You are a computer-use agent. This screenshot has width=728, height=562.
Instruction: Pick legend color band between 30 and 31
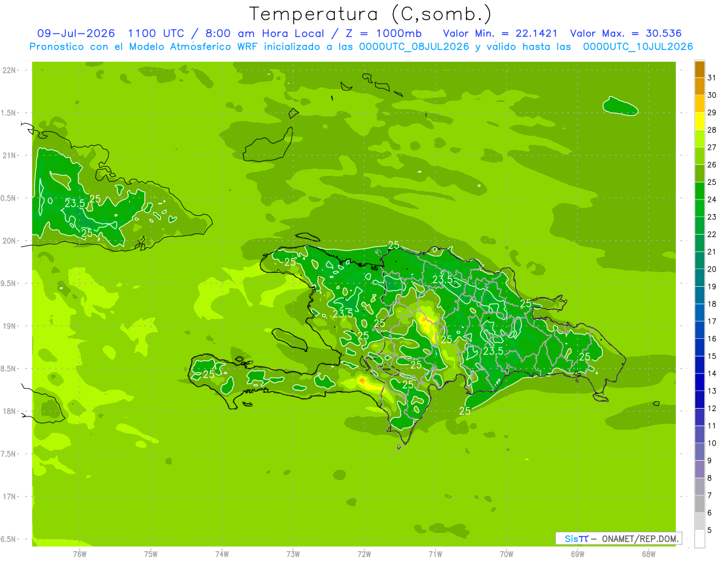[x=699, y=86]
